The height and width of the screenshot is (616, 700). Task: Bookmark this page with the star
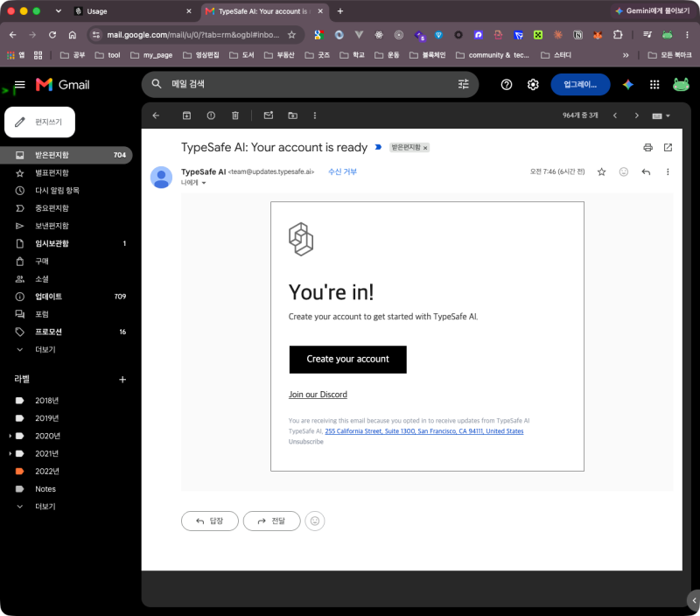291,35
